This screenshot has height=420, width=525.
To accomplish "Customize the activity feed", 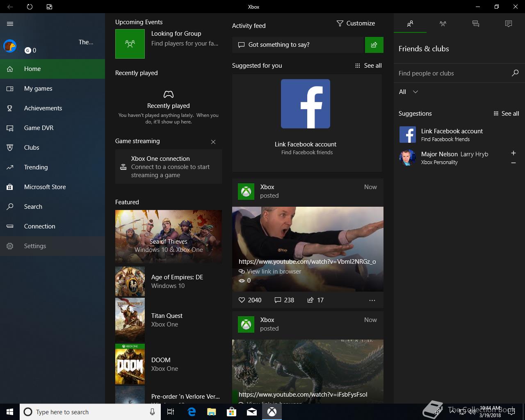I will [356, 23].
